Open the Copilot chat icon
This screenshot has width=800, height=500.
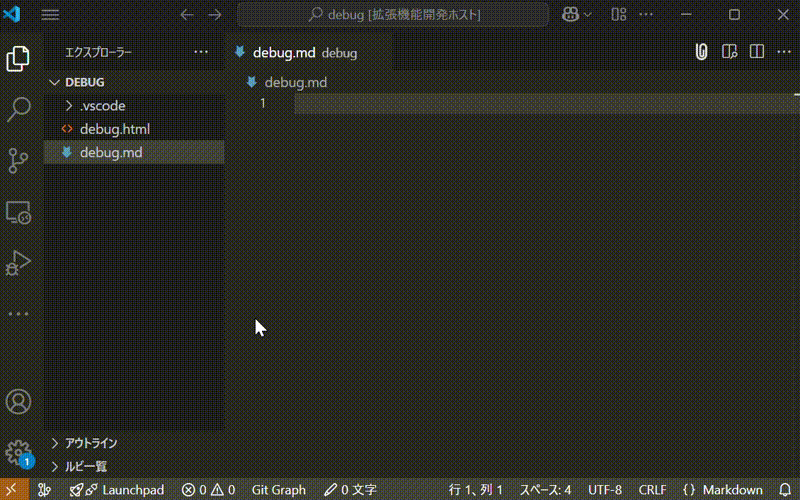[x=570, y=15]
